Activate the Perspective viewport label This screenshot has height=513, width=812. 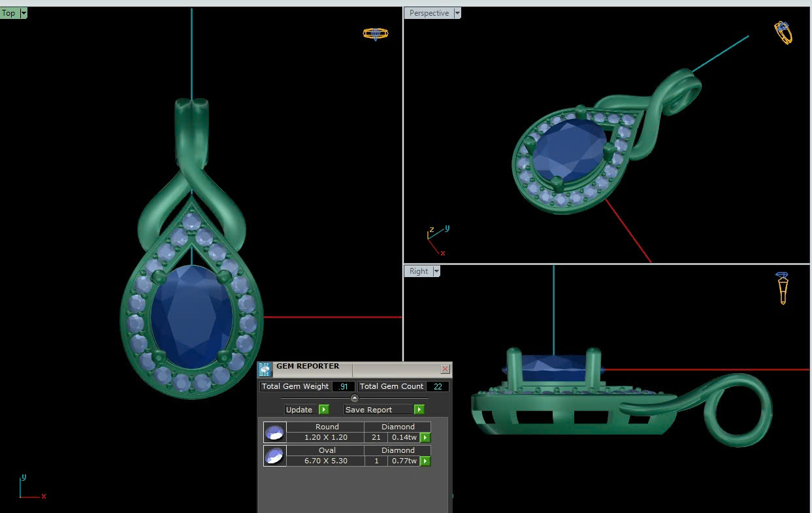pos(429,13)
